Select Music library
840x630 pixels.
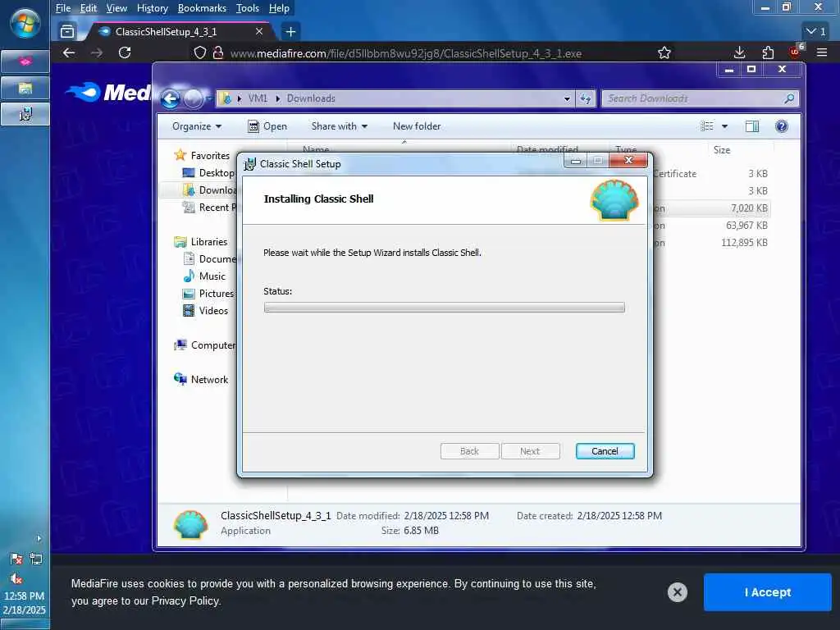tap(204, 276)
